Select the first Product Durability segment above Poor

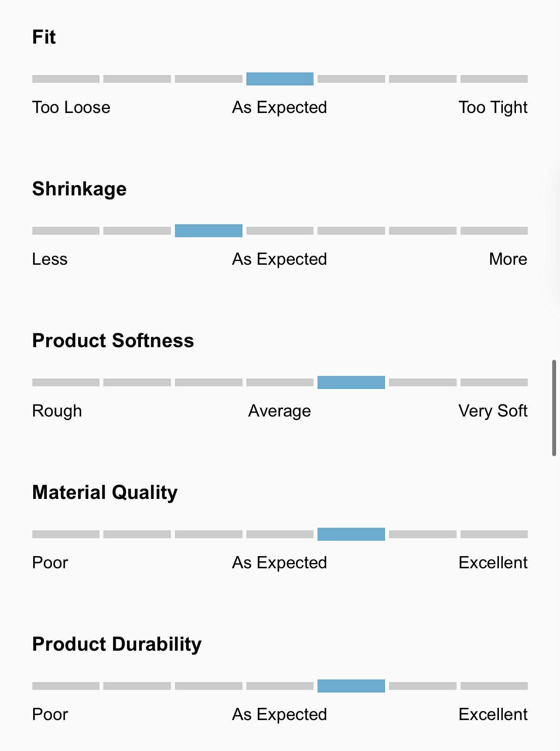[x=66, y=686]
